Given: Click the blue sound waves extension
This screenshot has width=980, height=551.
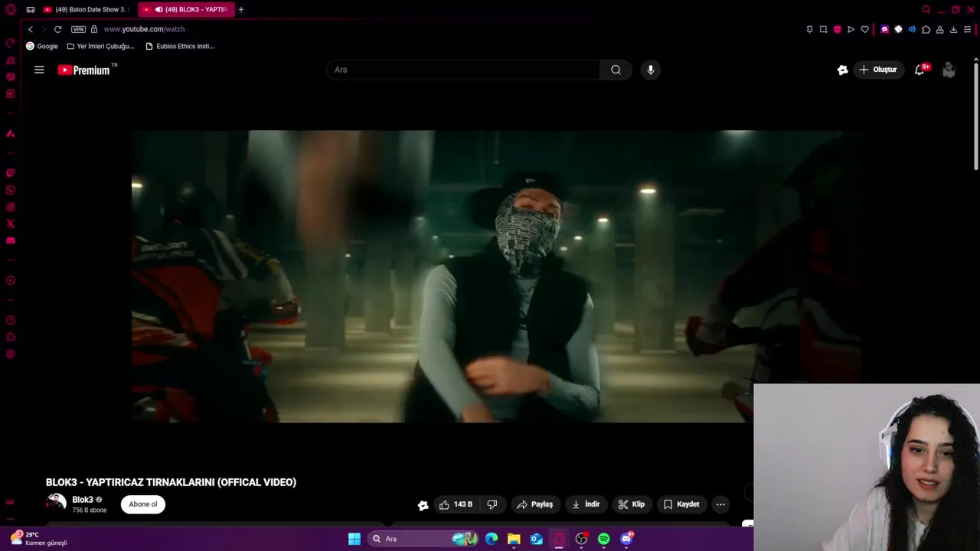Looking at the screenshot, I should tap(912, 29).
